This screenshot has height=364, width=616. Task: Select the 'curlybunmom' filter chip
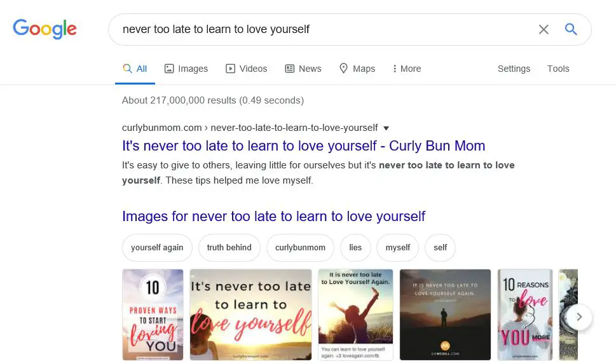tap(300, 247)
